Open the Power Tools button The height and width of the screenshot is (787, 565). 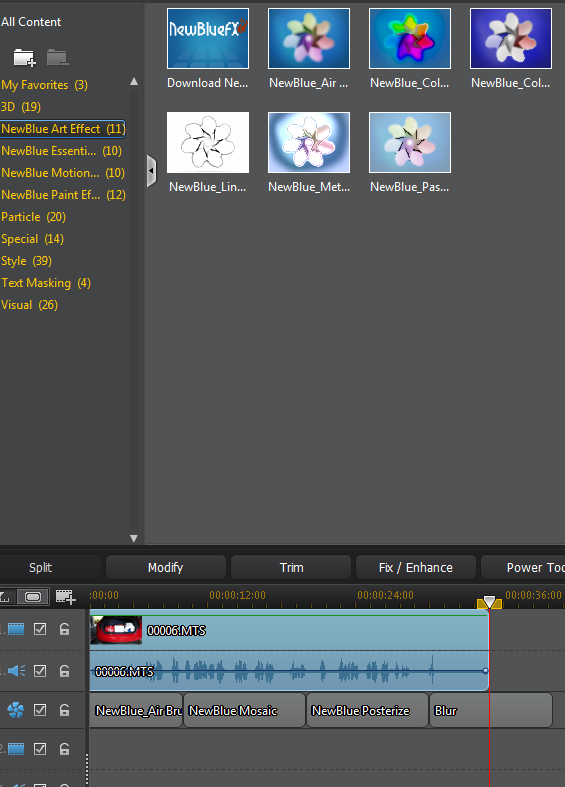(x=523, y=568)
